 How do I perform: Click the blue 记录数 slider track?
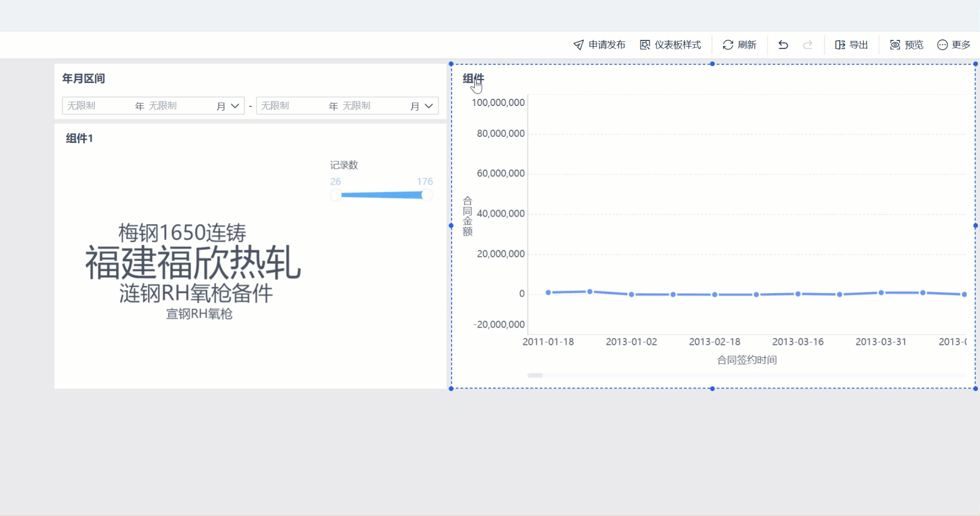pyautogui.click(x=381, y=195)
